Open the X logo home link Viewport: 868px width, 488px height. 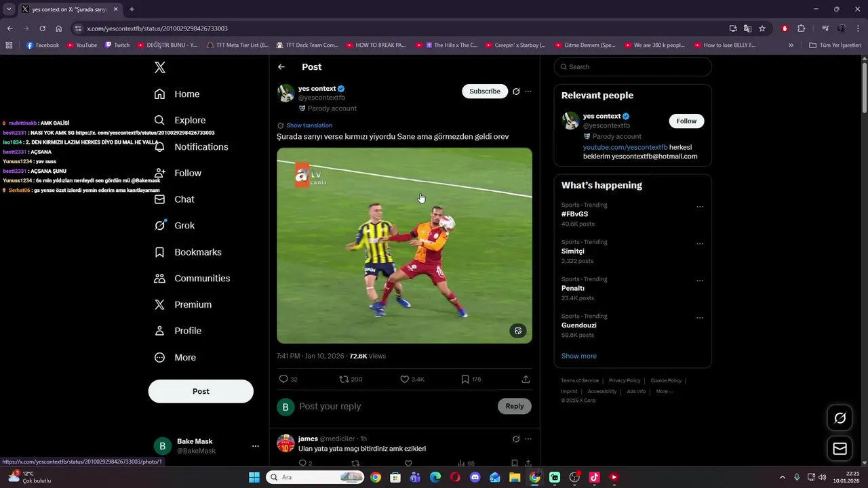tap(160, 67)
